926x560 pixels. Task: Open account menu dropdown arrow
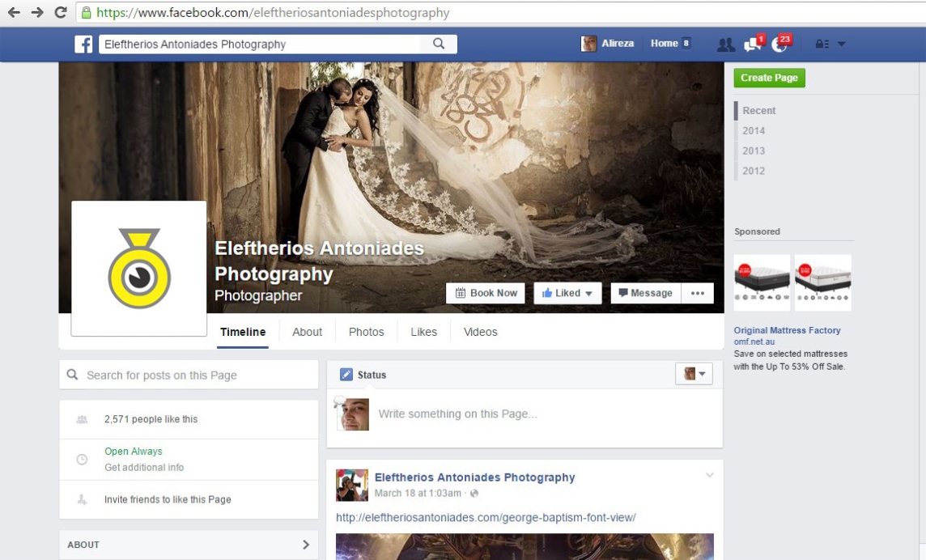[x=842, y=45]
